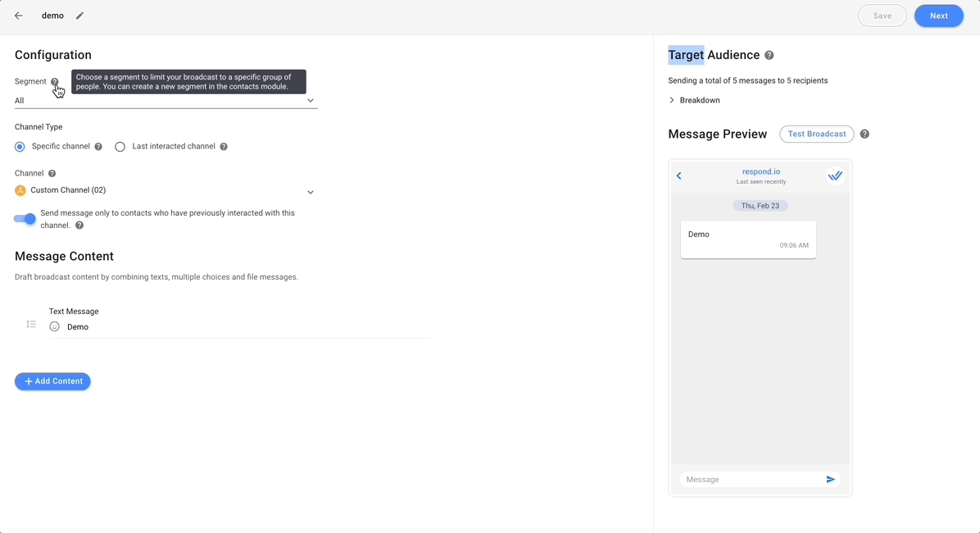Click the Add Content button
The image size is (980, 533).
[52, 381]
